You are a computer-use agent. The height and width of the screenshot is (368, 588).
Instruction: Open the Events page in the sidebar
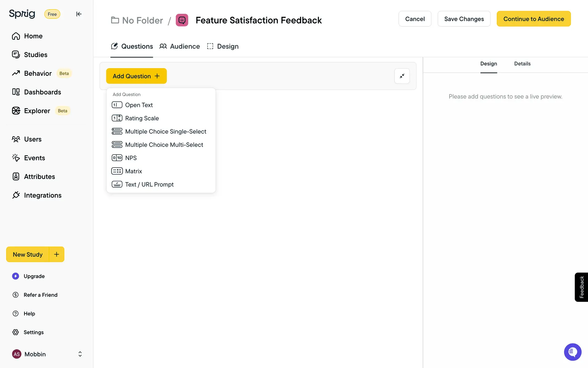pos(34,158)
